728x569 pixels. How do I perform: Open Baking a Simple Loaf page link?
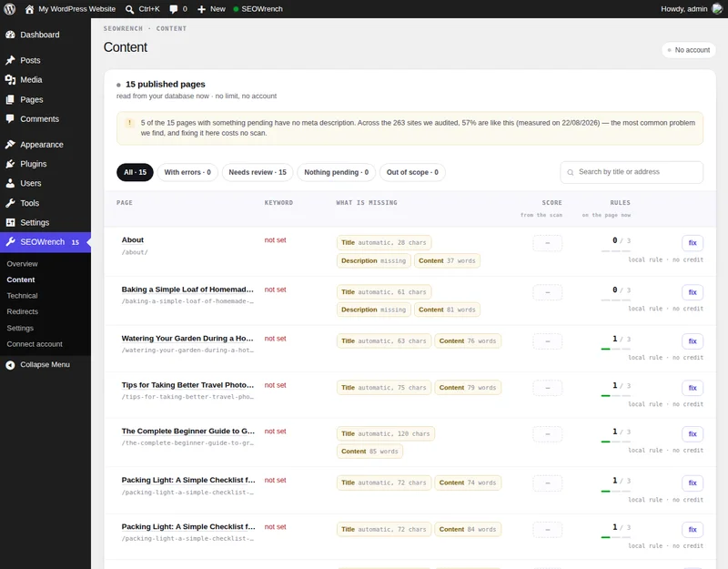[x=187, y=290]
